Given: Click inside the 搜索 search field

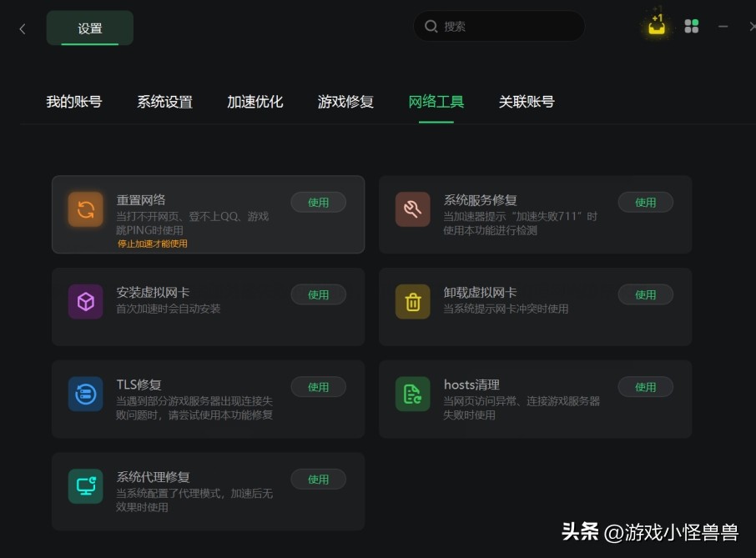Looking at the screenshot, I should (499, 26).
